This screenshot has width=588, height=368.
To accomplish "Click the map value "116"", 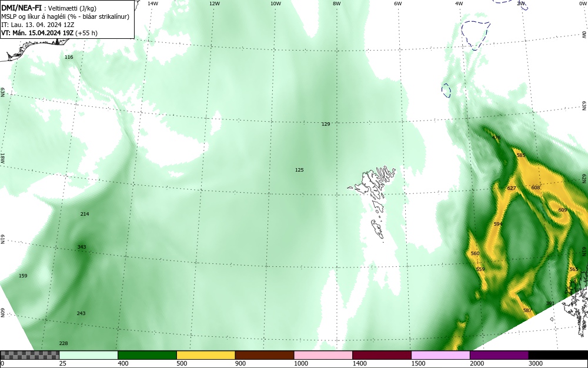I will pyautogui.click(x=69, y=57).
